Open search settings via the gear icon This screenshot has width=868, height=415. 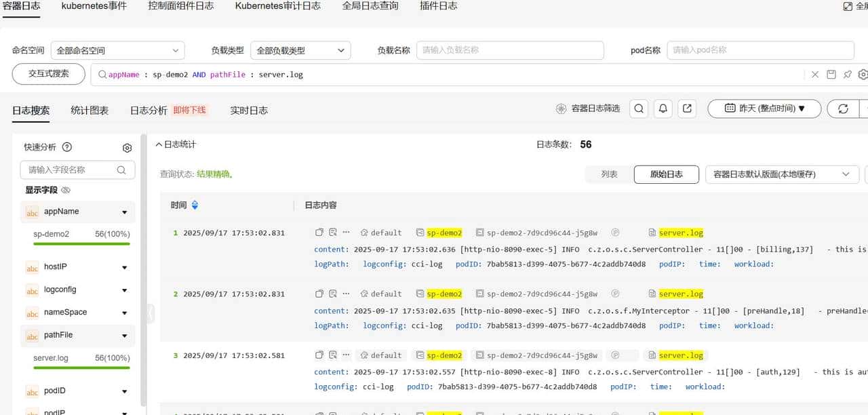click(x=863, y=75)
